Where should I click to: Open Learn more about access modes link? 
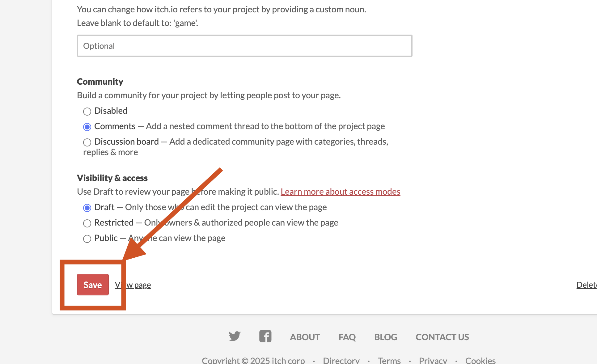pos(341,192)
